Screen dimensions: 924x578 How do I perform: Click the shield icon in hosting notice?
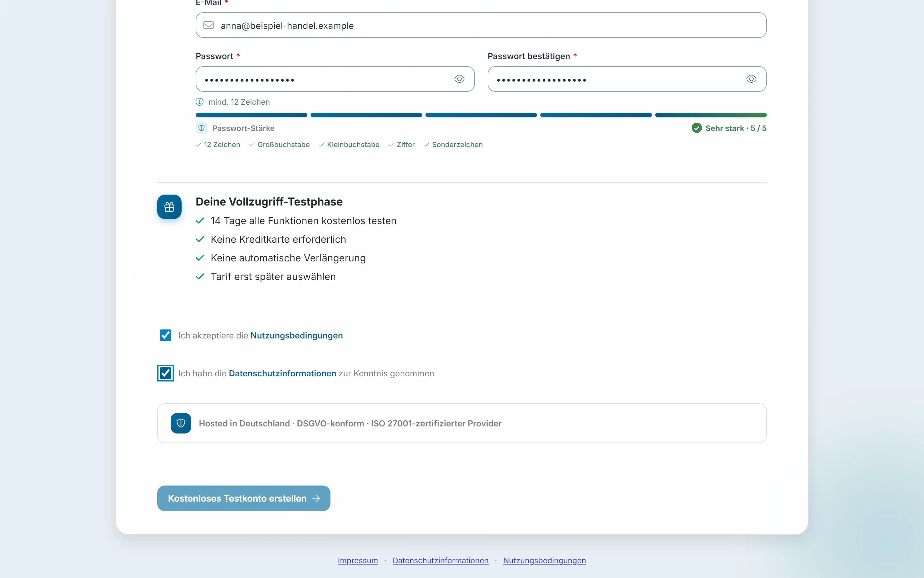click(x=181, y=423)
